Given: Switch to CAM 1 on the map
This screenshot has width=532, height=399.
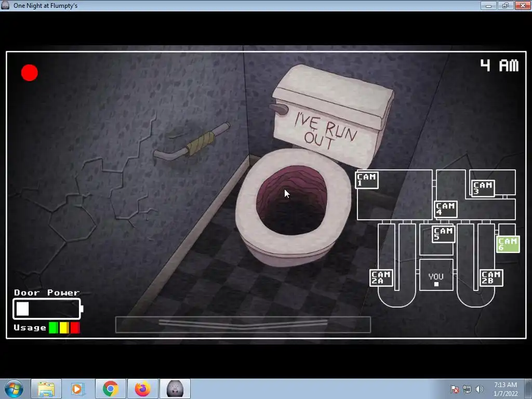Looking at the screenshot, I should (x=366, y=180).
